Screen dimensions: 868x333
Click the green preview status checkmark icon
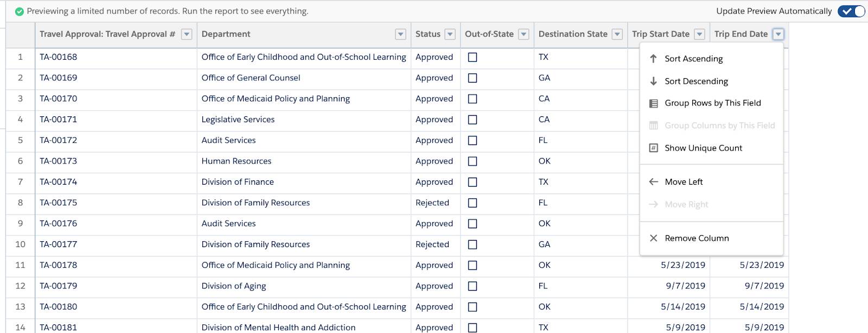[20, 11]
